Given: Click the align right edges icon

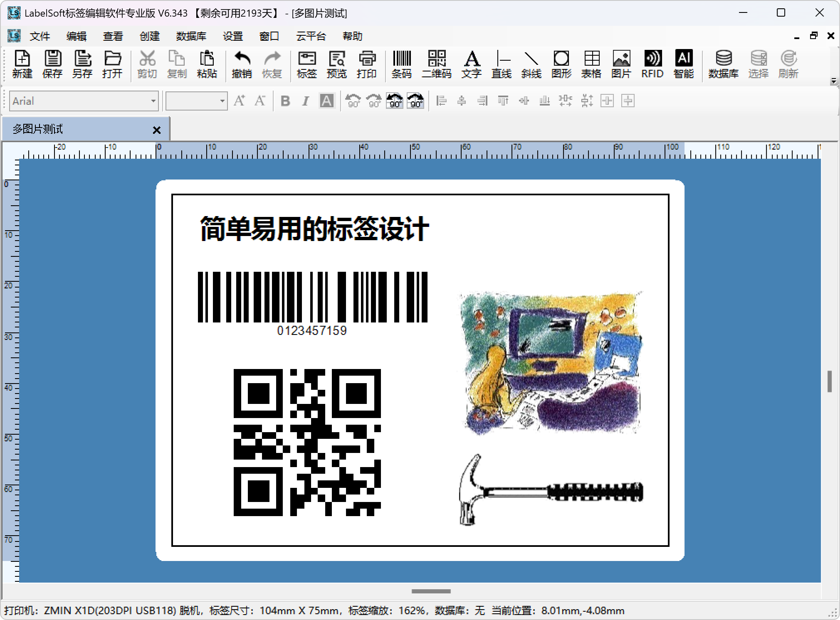Looking at the screenshot, I should [482, 101].
